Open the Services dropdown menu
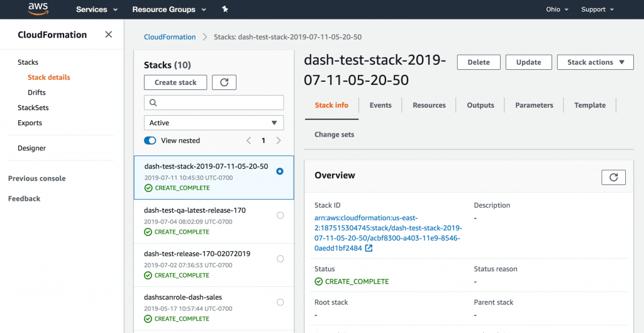This screenshot has height=333, width=644. click(x=97, y=9)
